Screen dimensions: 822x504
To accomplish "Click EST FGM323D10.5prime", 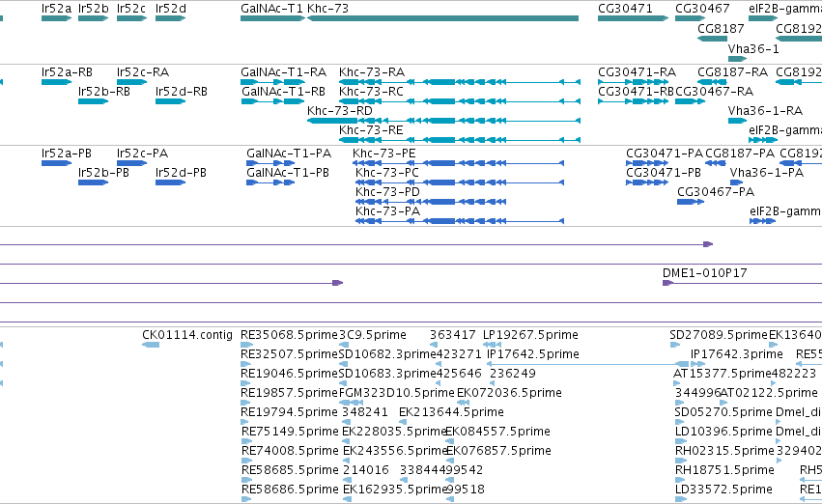I will [x=397, y=392].
